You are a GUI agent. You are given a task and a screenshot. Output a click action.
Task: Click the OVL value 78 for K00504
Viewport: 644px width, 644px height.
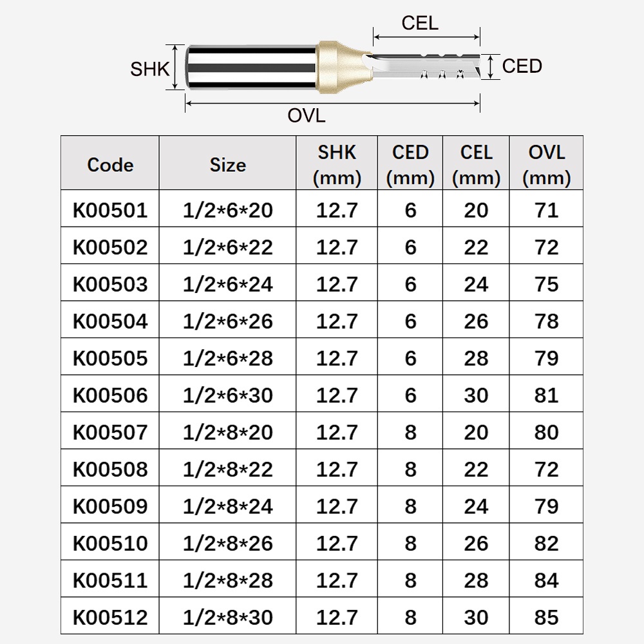click(x=546, y=321)
